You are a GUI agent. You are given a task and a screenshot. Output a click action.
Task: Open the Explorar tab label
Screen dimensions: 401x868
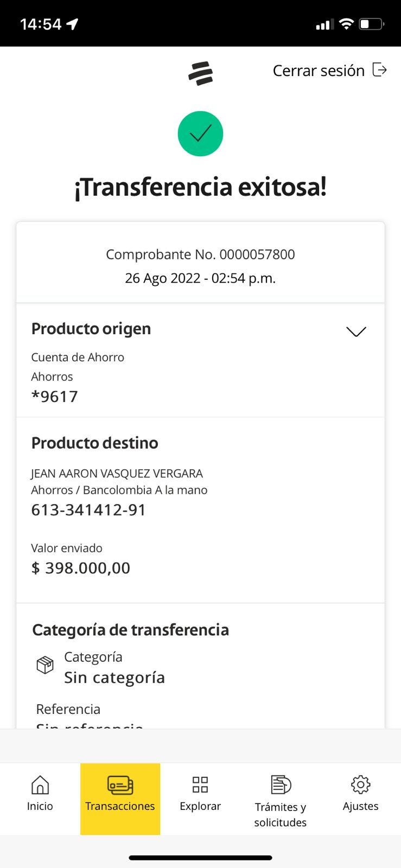point(200,806)
